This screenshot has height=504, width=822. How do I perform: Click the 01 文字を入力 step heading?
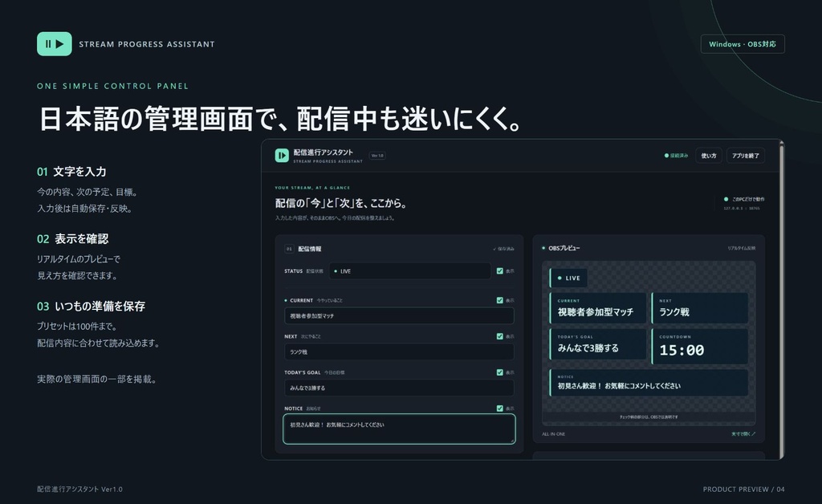(x=71, y=172)
